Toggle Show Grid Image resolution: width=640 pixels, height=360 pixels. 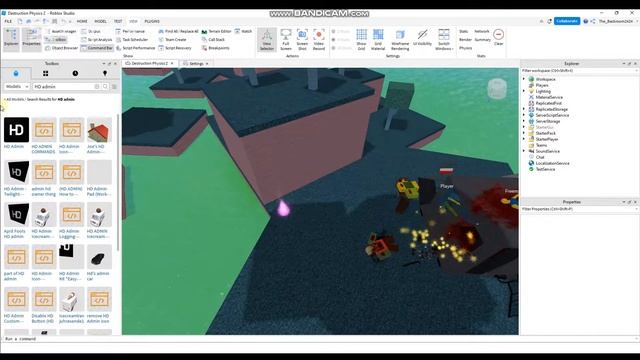tap(361, 40)
